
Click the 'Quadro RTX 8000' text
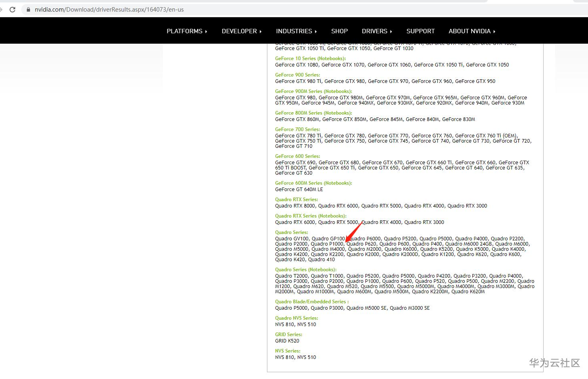[295, 206]
